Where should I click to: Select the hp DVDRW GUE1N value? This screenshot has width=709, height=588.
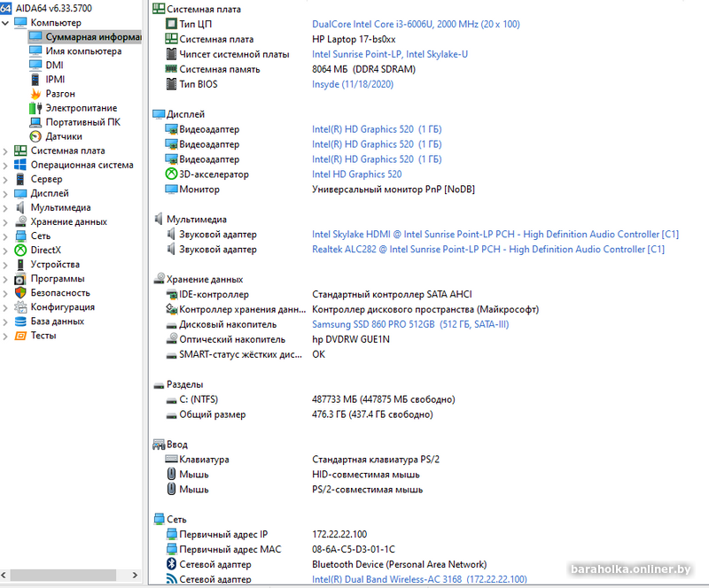[350, 339]
